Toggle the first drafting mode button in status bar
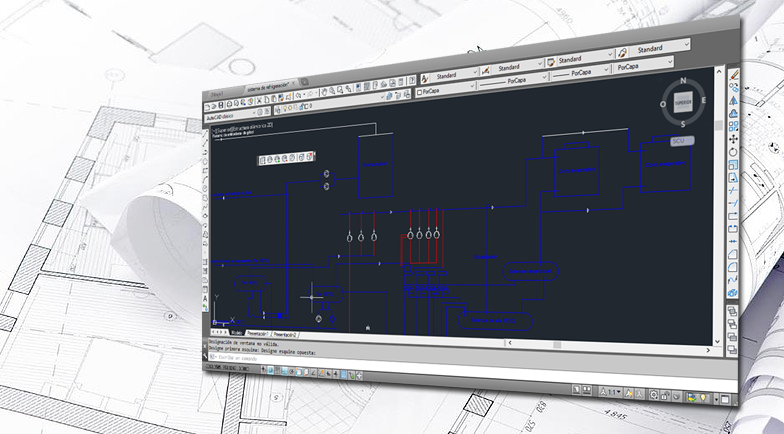 tap(263, 370)
